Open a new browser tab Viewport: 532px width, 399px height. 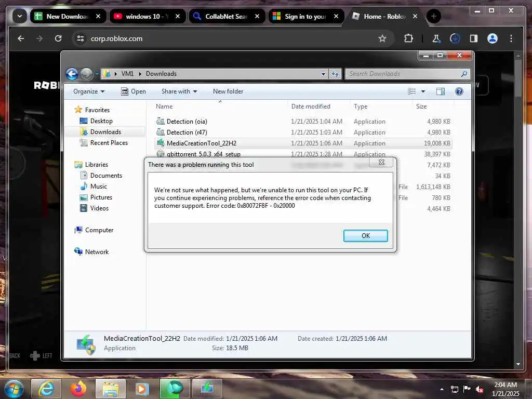point(433,16)
